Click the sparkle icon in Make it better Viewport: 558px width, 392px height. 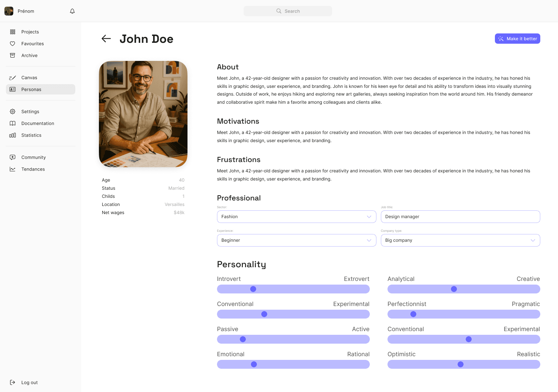point(501,39)
